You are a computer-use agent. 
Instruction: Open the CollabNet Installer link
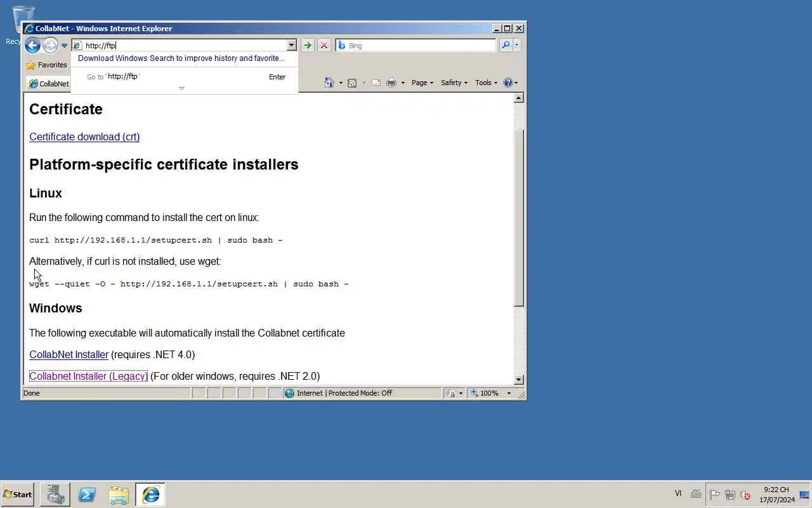(69, 354)
